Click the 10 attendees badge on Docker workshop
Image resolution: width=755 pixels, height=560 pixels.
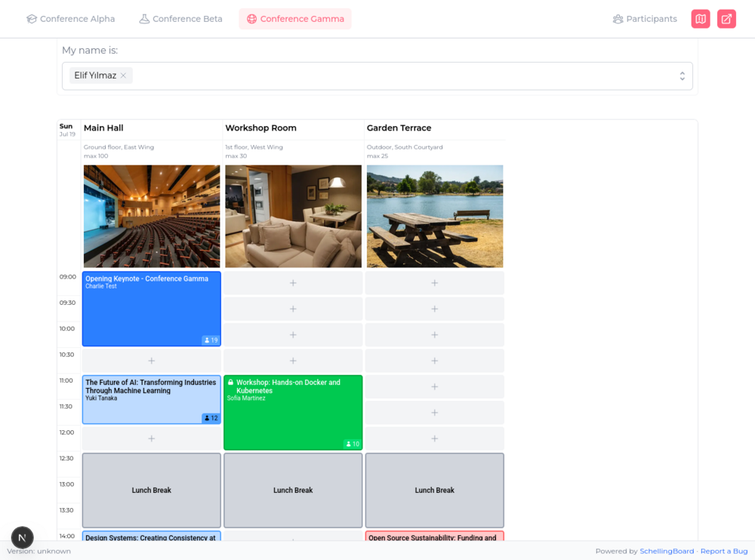point(353,444)
